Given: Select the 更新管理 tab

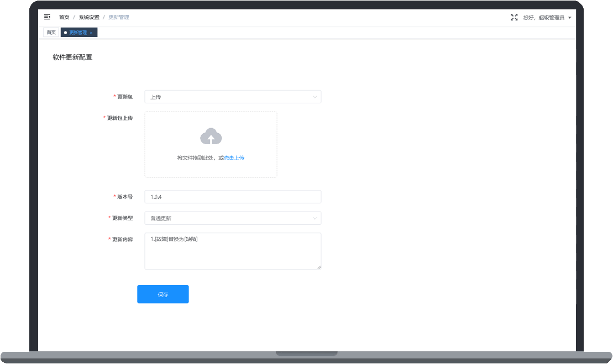Looking at the screenshot, I should point(78,33).
